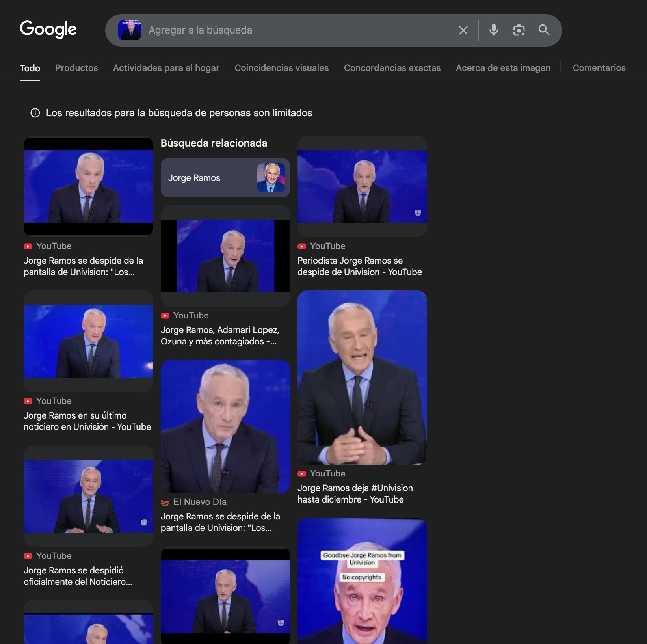Click YouTube icon above 'Jorge Ramos deja #Univision'

302,474
